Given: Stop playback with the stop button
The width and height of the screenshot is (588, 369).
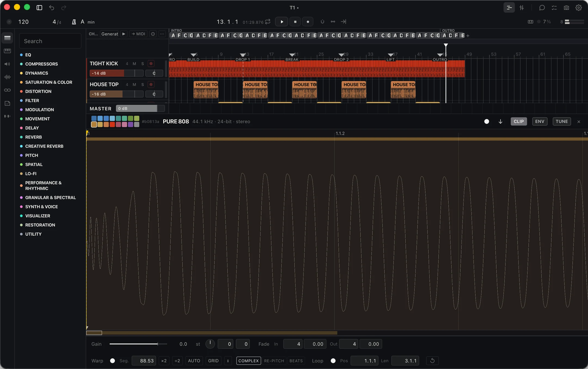Looking at the screenshot, I should (295, 22).
